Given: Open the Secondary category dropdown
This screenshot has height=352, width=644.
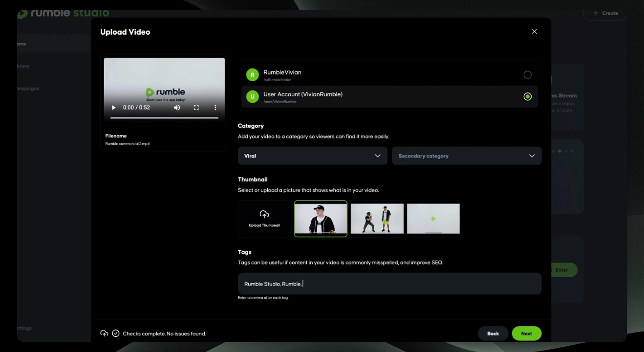Looking at the screenshot, I should [x=467, y=156].
